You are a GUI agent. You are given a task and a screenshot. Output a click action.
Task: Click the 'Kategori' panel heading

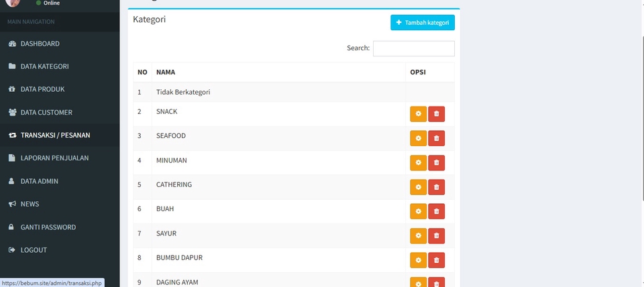(x=149, y=19)
